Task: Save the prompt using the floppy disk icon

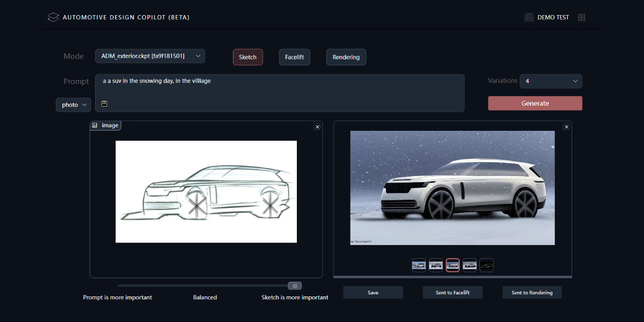Action: pos(104,103)
